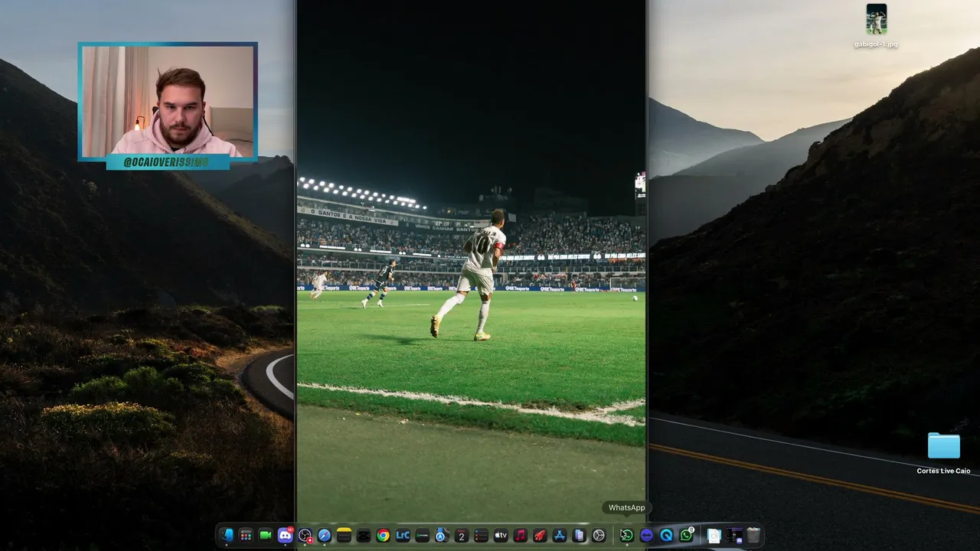Screen dimensions: 980x551
Task: Select the gabigol-1.jpg file thumbnail on desktop
Action: click(876, 19)
